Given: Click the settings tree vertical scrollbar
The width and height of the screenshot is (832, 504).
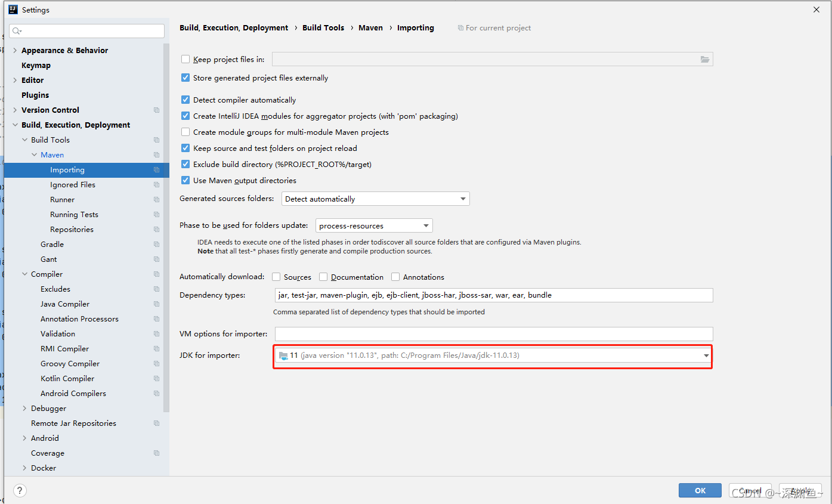Looking at the screenshot, I should point(167,227).
